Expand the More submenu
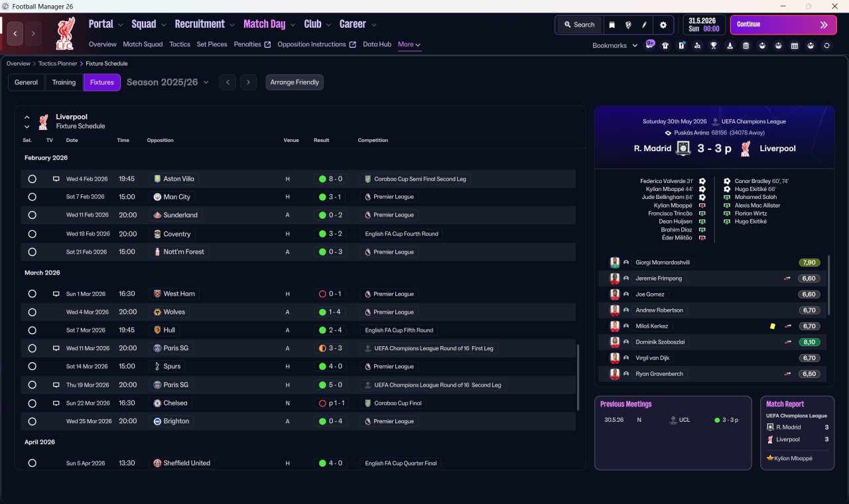Image resolution: width=849 pixels, height=504 pixels. click(409, 44)
